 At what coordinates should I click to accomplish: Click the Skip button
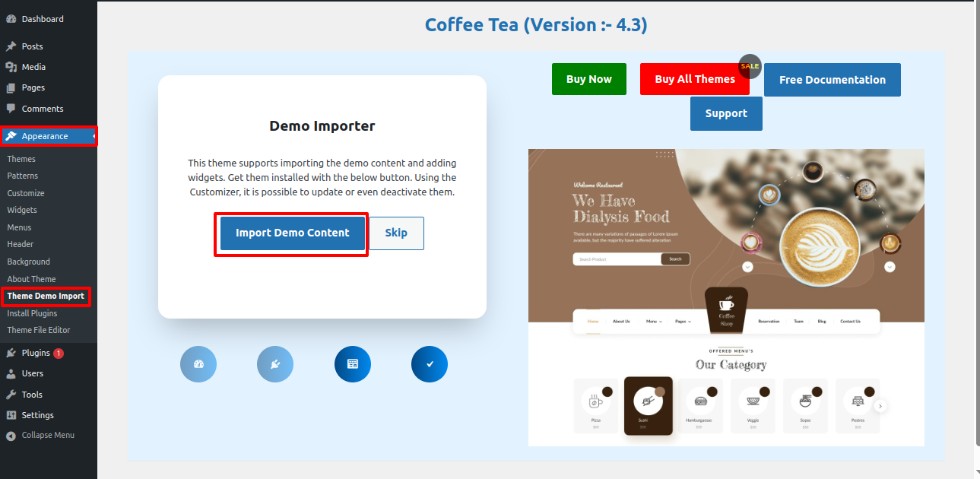(396, 233)
